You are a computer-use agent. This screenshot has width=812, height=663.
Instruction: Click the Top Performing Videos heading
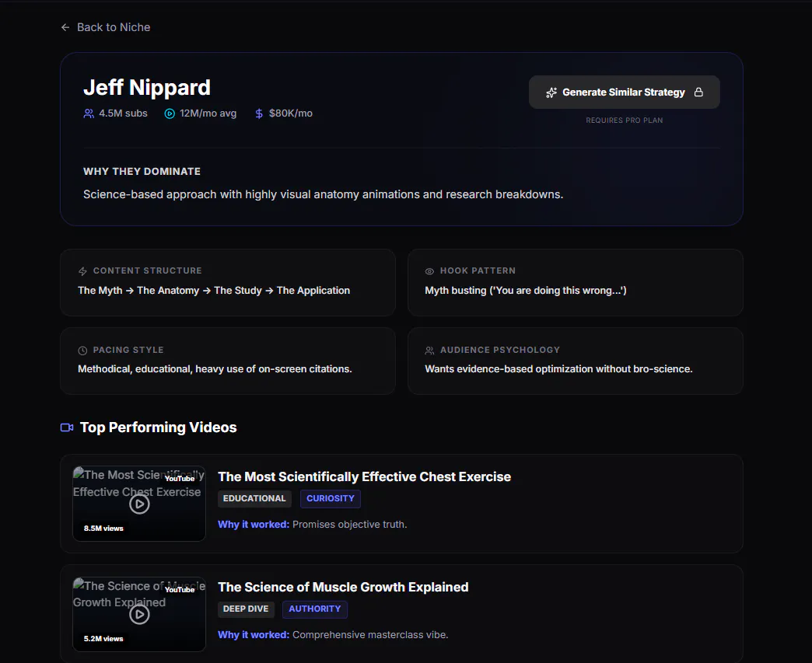159,427
